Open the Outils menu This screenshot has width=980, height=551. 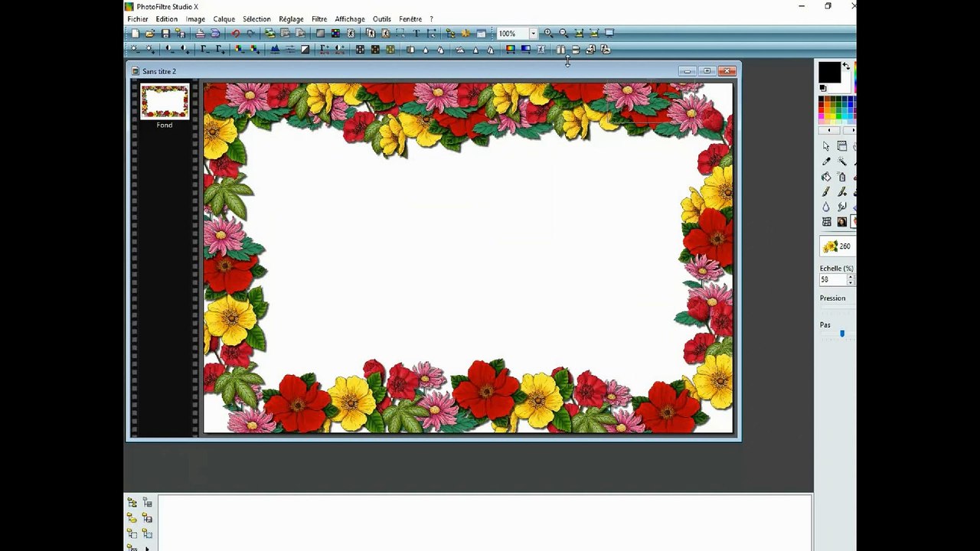coord(382,19)
